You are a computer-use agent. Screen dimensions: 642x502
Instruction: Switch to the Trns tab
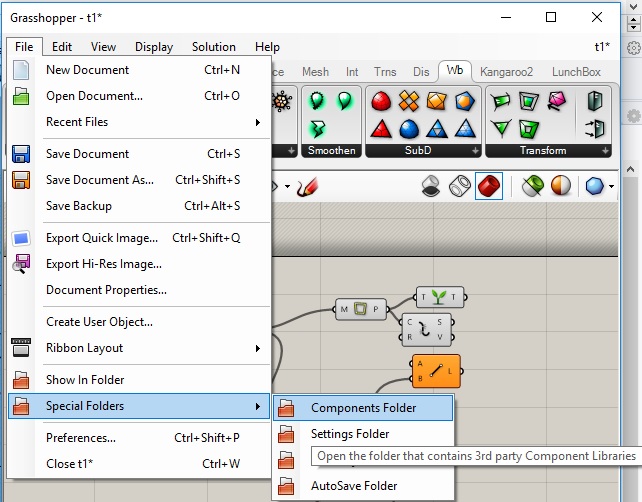385,72
